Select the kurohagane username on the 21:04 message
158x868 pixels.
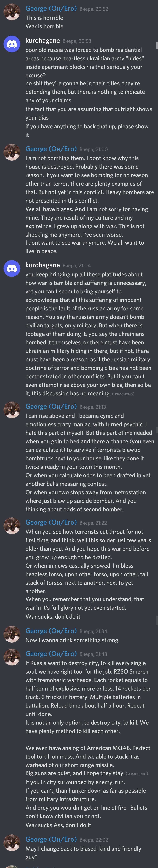tap(43, 265)
